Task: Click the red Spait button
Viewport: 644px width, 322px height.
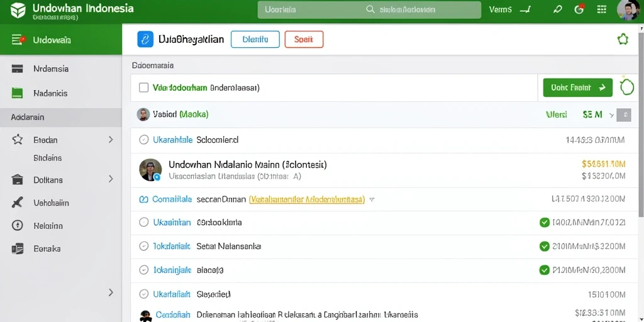Action: (x=304, y=40)
